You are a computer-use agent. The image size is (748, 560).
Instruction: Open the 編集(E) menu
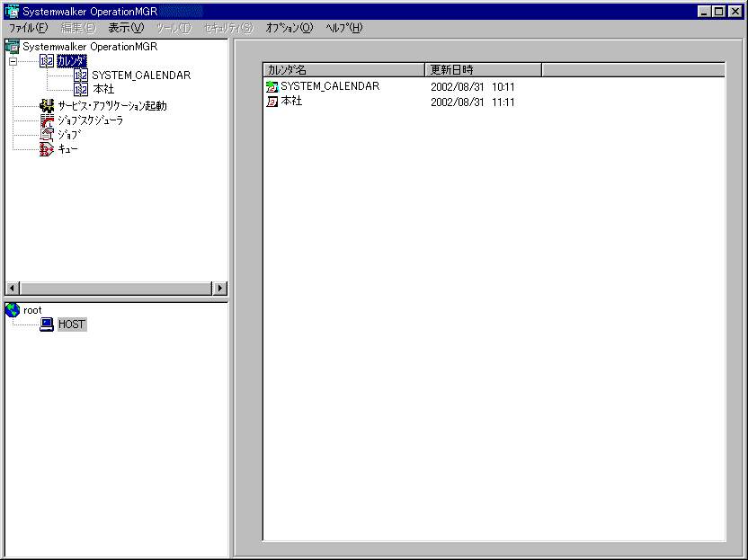tap(78, 28)
